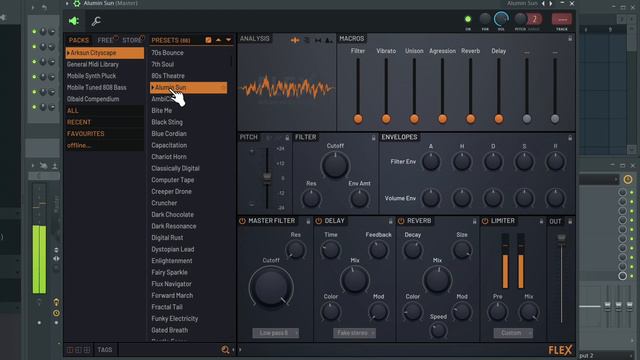
Task: Expand the Arksun Cityscape pack arrow
Action: pos(68,53)
